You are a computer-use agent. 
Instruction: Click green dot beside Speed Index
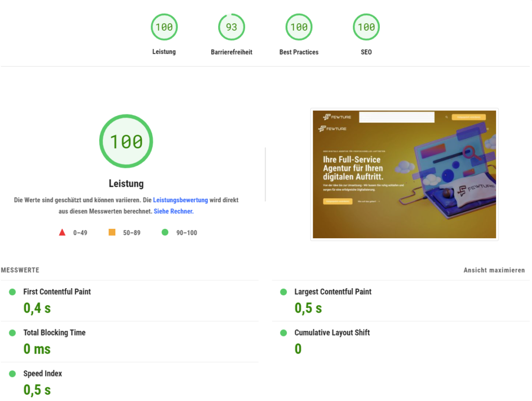tap(12, 374)
